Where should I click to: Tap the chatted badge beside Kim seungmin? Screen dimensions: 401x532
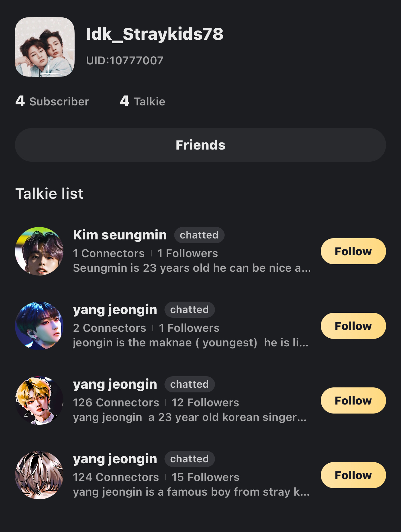coord(199,235)
